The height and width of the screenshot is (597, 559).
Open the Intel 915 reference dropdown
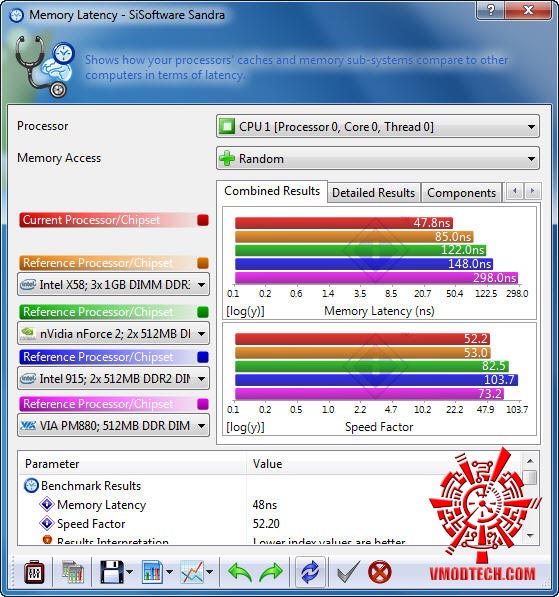pyautogui.click(x=113, y=378)
